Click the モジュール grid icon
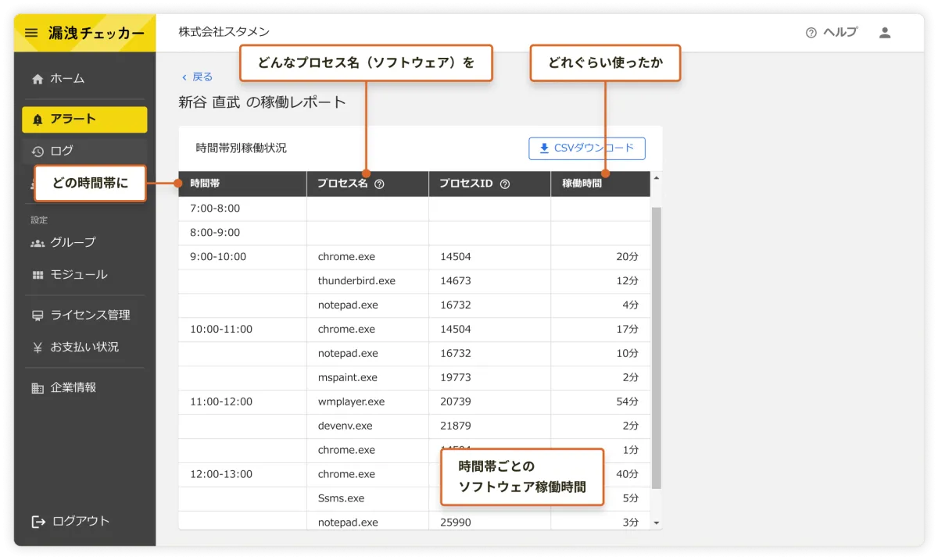Screen dimensions: 938x560 (38, 275)
